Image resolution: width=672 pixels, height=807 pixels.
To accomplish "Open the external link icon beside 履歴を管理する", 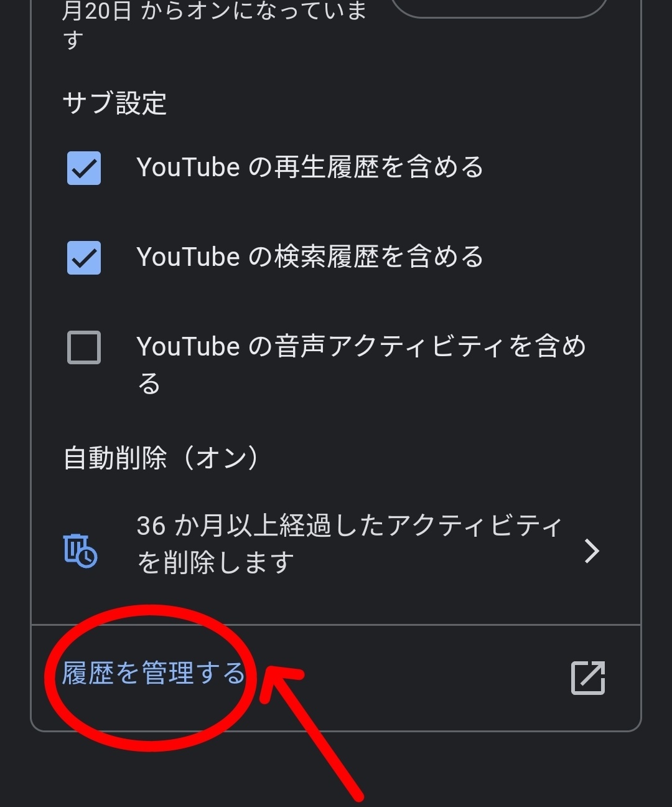I will pyautogui.click(x=588, y=677).
